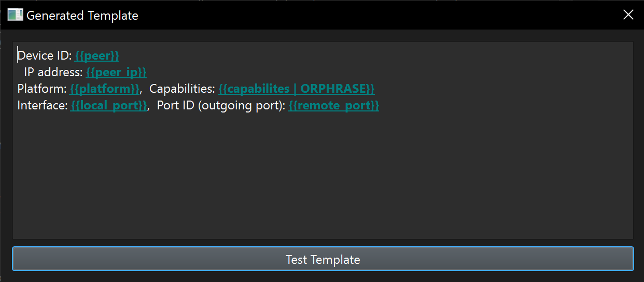Close the Generated Template window
The width and height of the screenshot is (644, 282).
pos(628,15)
